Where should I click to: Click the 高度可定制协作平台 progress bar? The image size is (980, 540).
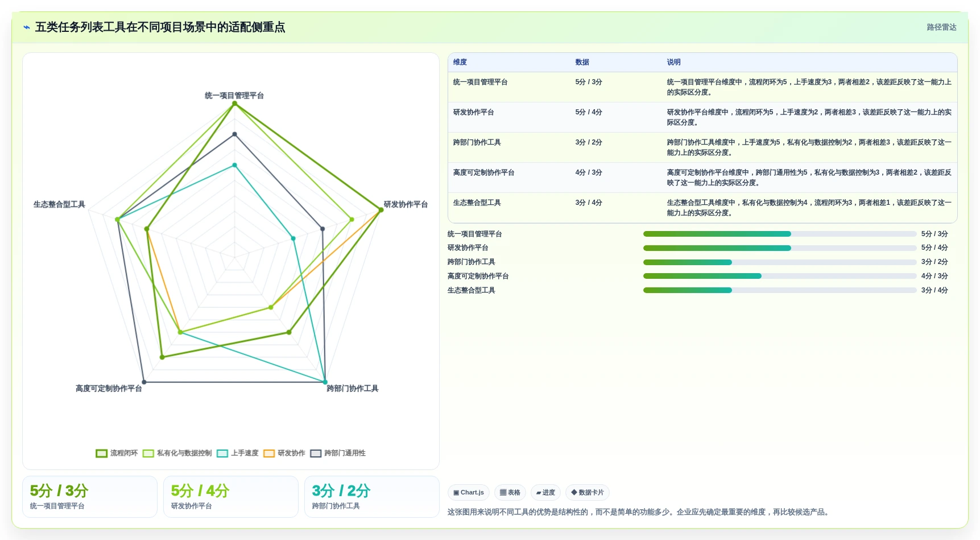(x=780, y=276)
